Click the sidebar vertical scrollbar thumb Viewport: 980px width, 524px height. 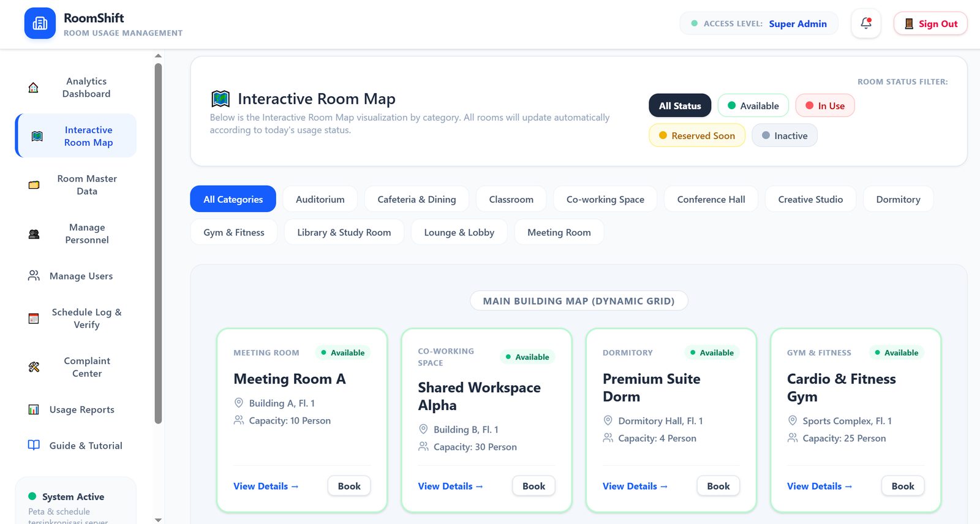[158, 243]
